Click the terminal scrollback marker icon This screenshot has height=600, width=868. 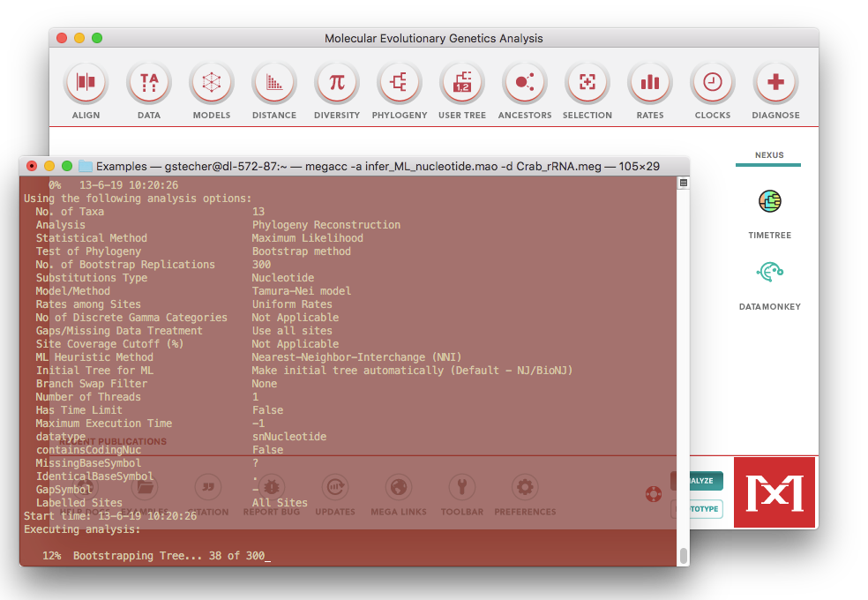point(684,183)
